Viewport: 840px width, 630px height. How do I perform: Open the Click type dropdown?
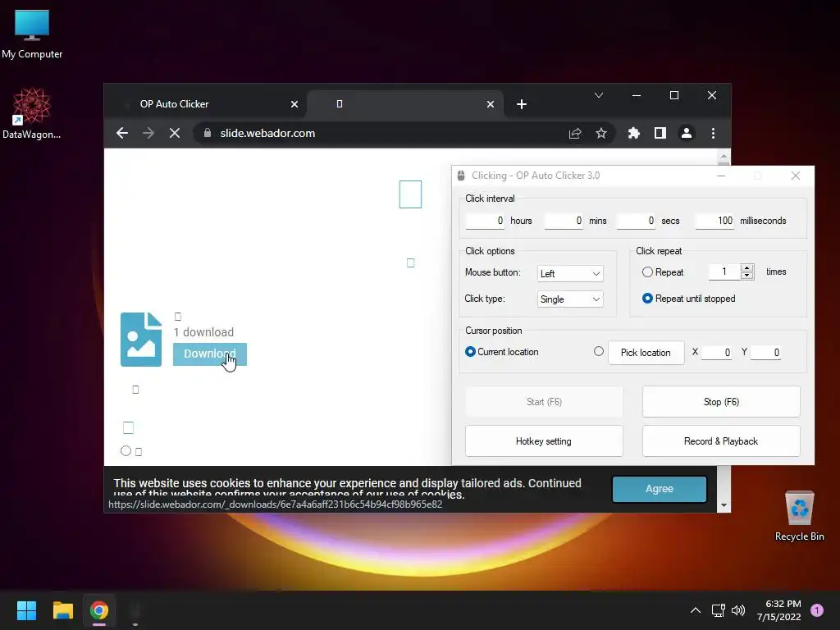[x=570, y=299]
